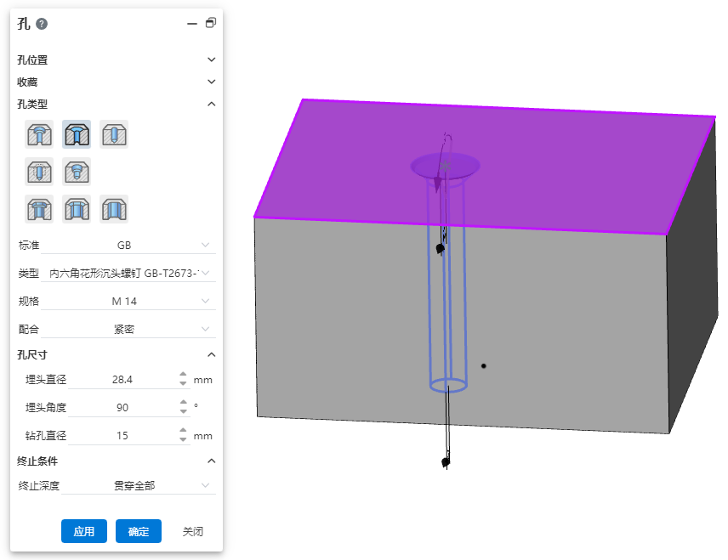This screenshot has height=560, width=728.
Task: Select the threaded hole type icon
Action: (39, 172)
